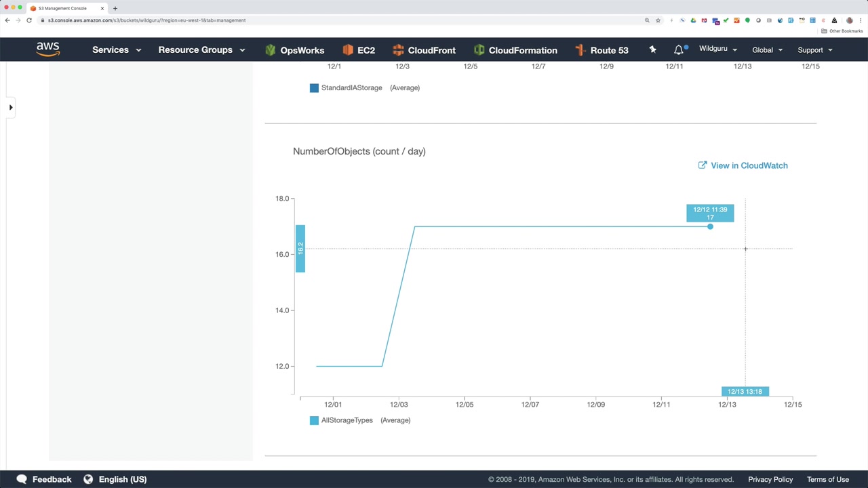Open the Global region menu

click(767, 50)
